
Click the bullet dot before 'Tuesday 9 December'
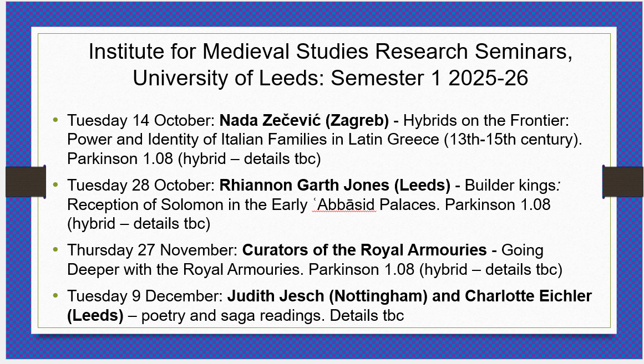click(55, 295)
